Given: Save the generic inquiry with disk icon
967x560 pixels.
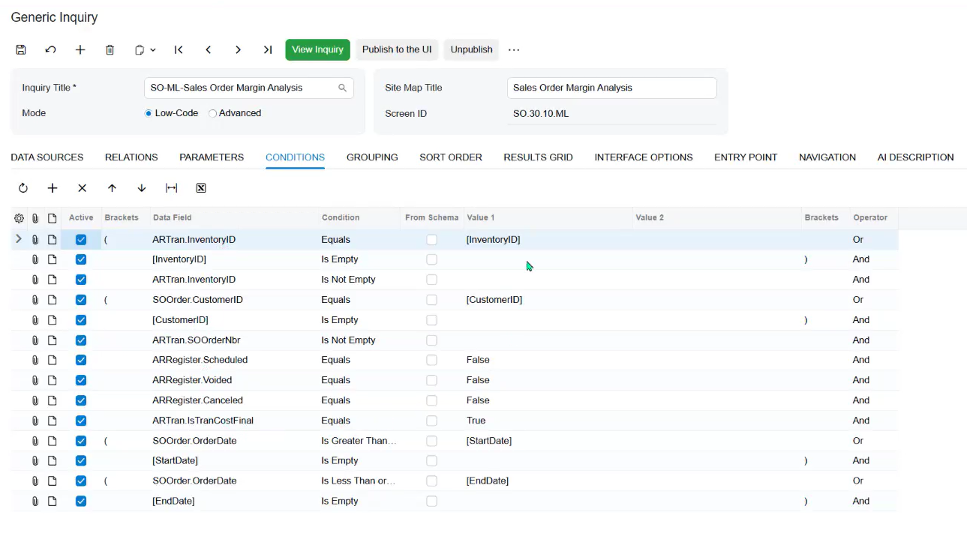Looking at the screenshot, I should 21,50.
